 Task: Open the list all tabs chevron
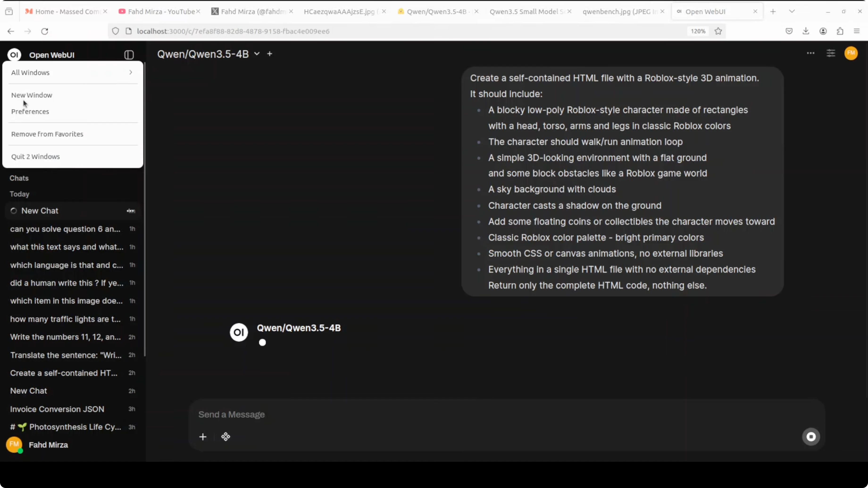[792, 12]
